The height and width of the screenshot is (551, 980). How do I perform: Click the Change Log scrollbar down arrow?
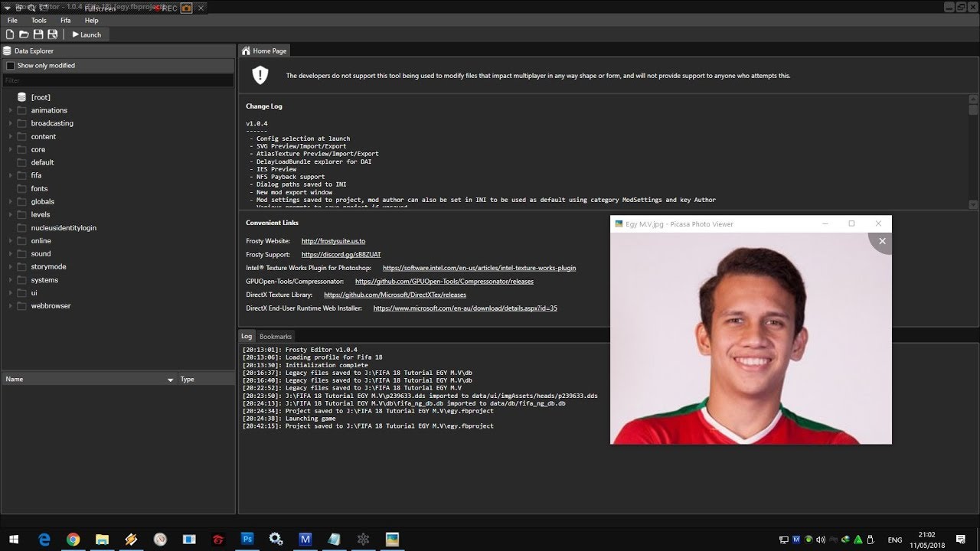[973, 204]
